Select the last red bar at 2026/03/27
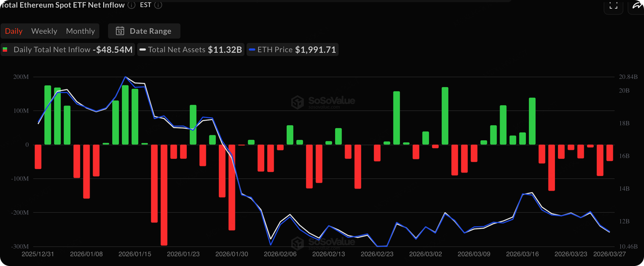This screenshot has height=266, width=644. coord(610,153)
